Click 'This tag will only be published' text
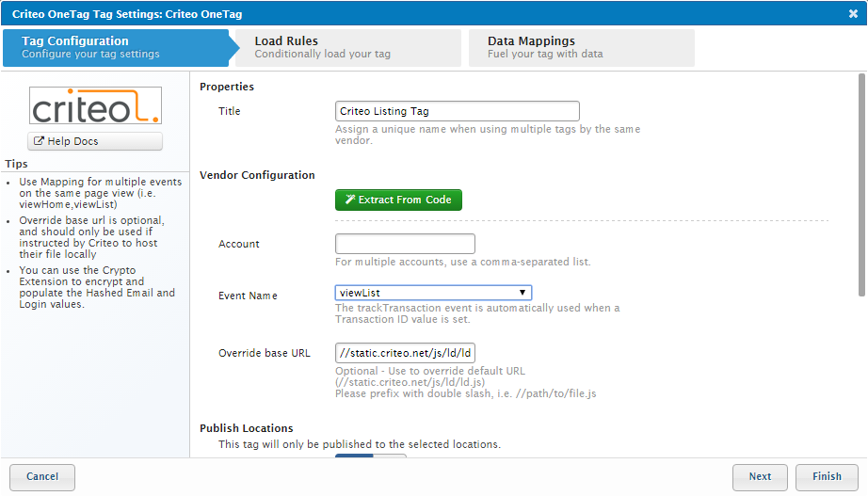 360,444
